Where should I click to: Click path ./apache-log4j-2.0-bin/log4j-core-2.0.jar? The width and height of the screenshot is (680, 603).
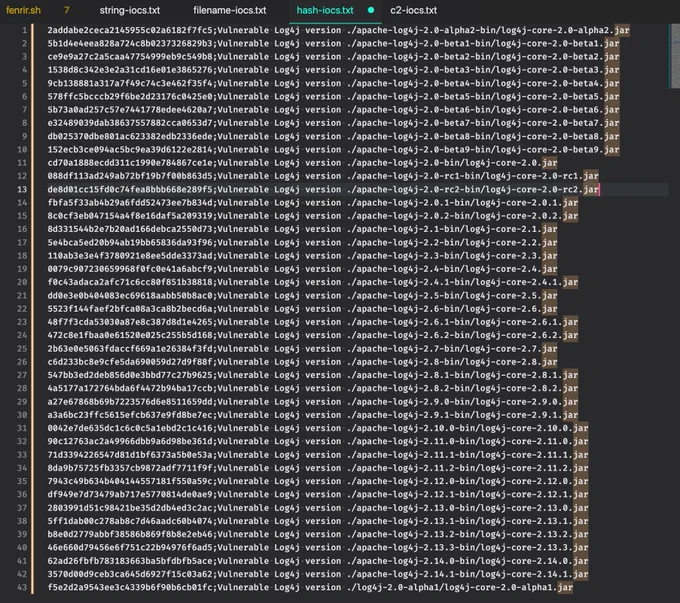(452, 163)
